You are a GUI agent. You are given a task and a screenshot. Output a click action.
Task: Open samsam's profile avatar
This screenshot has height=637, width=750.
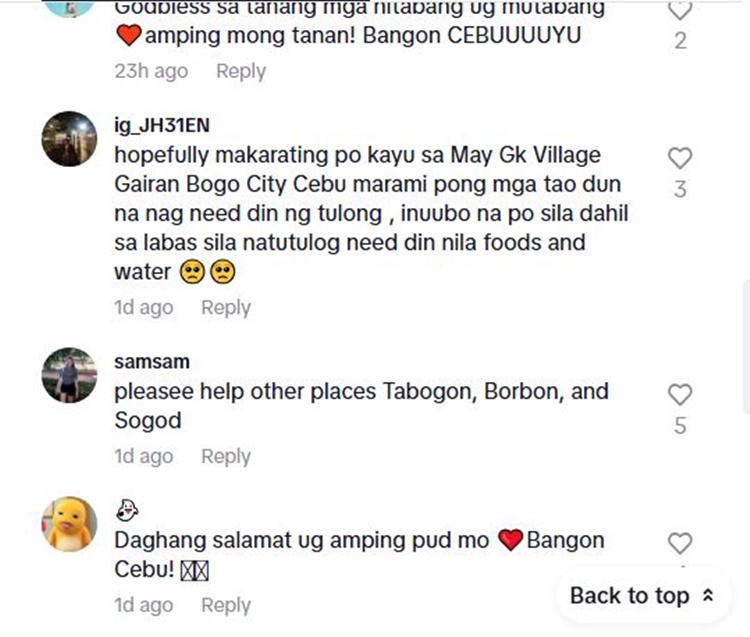[69, 375]
